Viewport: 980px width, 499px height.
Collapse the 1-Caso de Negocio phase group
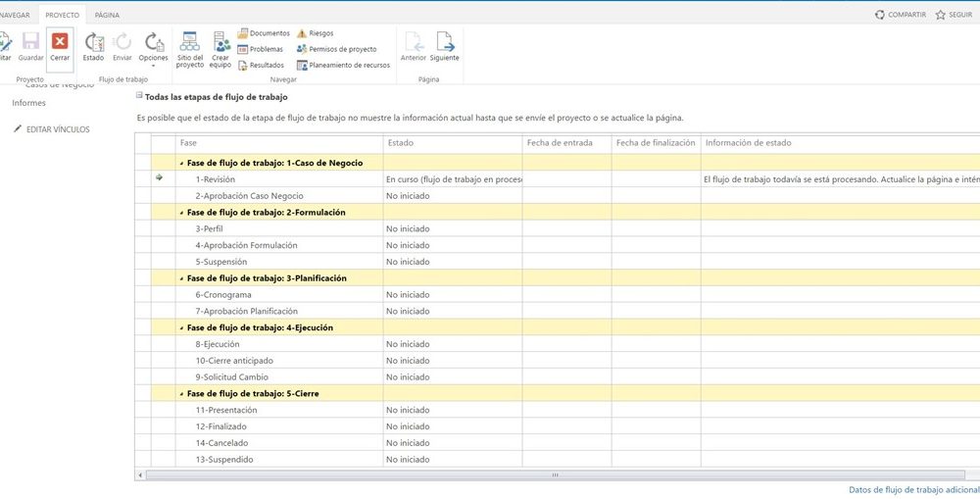coord(182,163)
